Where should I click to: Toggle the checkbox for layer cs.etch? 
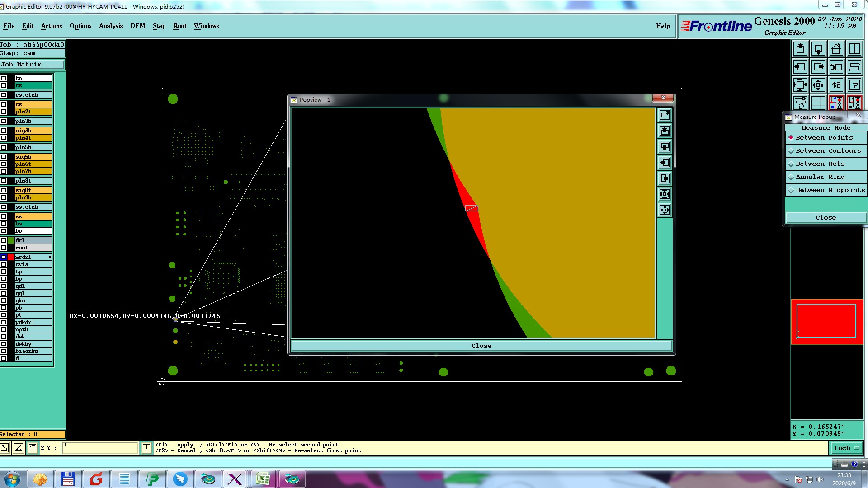tap(4, 95)
